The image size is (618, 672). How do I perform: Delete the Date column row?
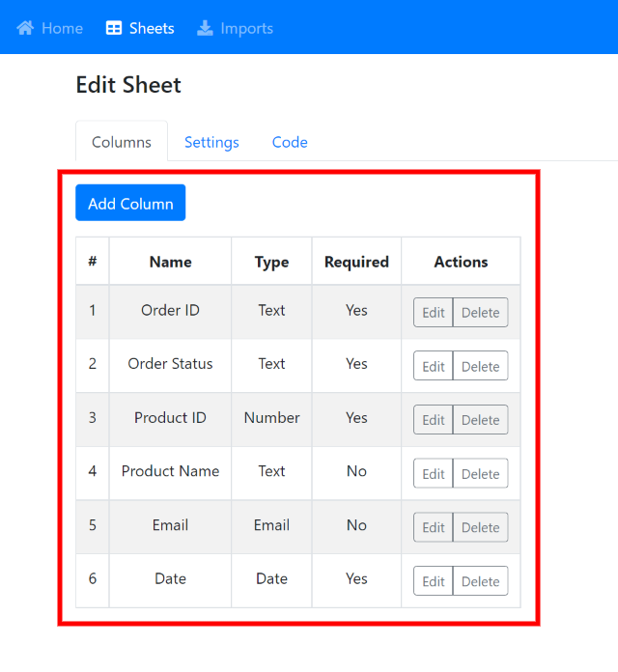coord(481,581)
